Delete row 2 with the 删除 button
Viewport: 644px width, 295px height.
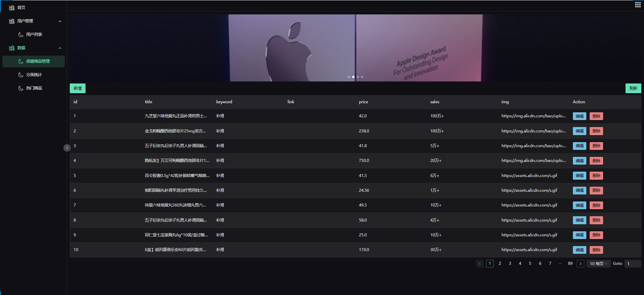(596, 131)
